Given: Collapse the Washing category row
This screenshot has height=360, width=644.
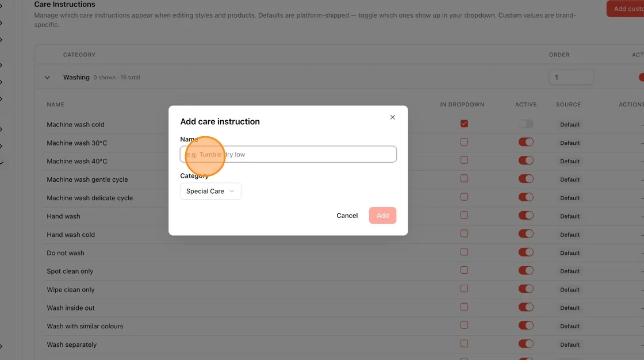Looking at the screenshot, I should 47,77.
